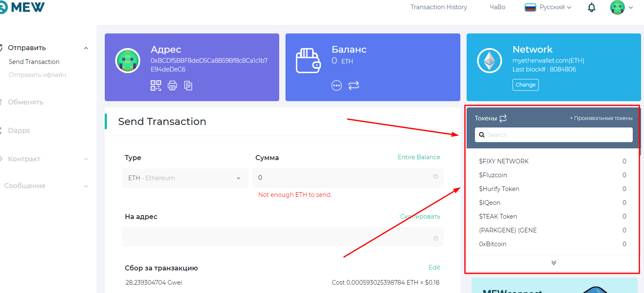
Task: Open Transaction History in top menu
Action: (439, 7)
